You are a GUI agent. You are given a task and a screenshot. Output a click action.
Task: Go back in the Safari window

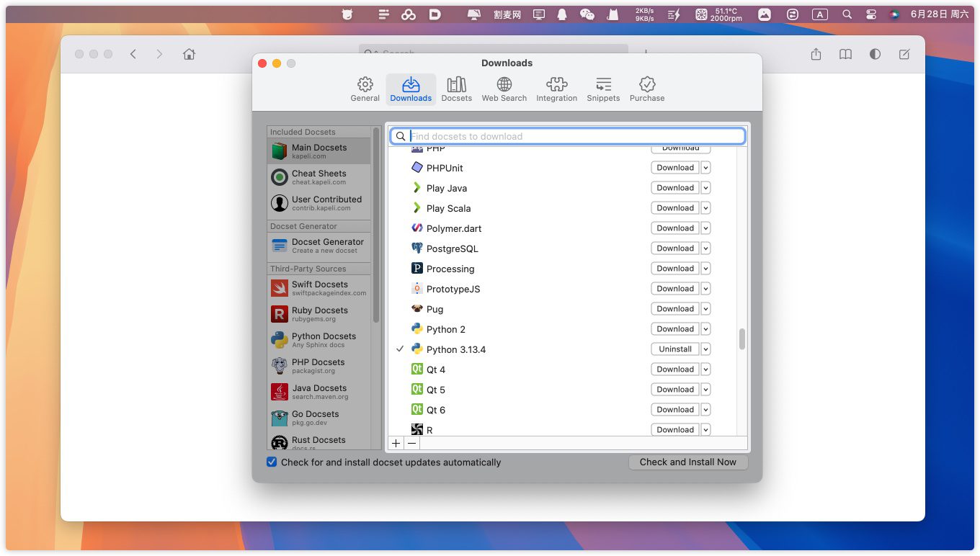click(x=133, y=54)
